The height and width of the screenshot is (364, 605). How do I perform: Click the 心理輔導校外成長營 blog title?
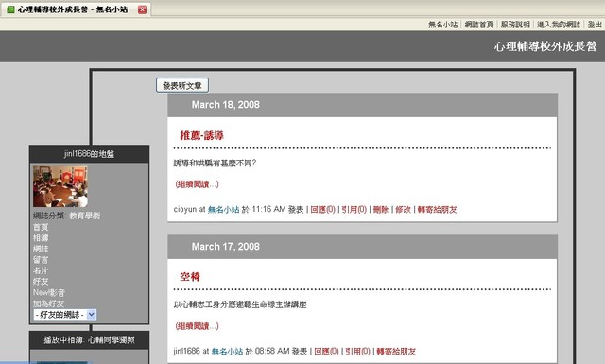coord(545,46)
